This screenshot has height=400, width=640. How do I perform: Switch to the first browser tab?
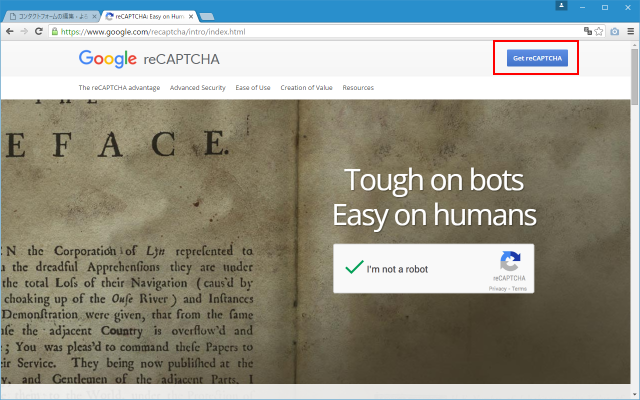50,17
